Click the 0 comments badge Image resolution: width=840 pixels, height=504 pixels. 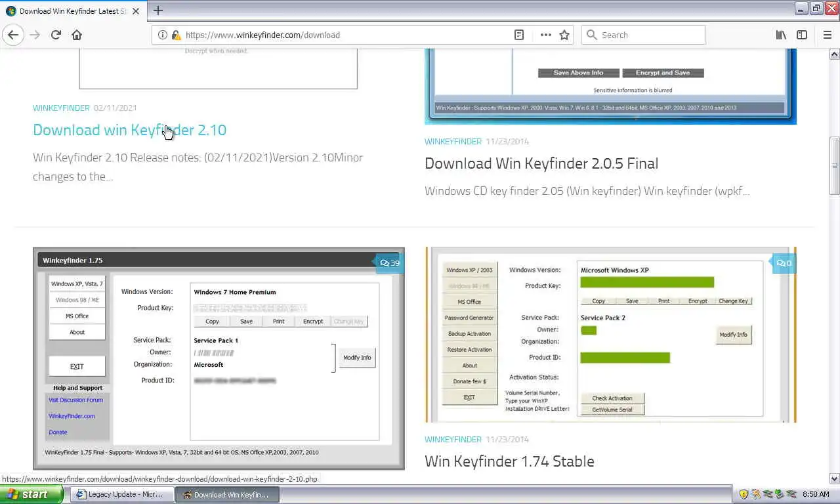(x=784, y=263)
